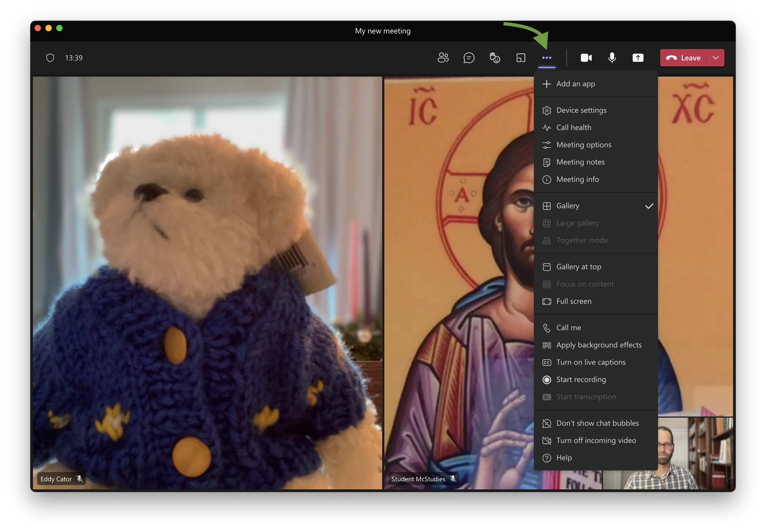Start recording the meeting
This screenshot has width=766, height=532.
[x=596, y=380]
